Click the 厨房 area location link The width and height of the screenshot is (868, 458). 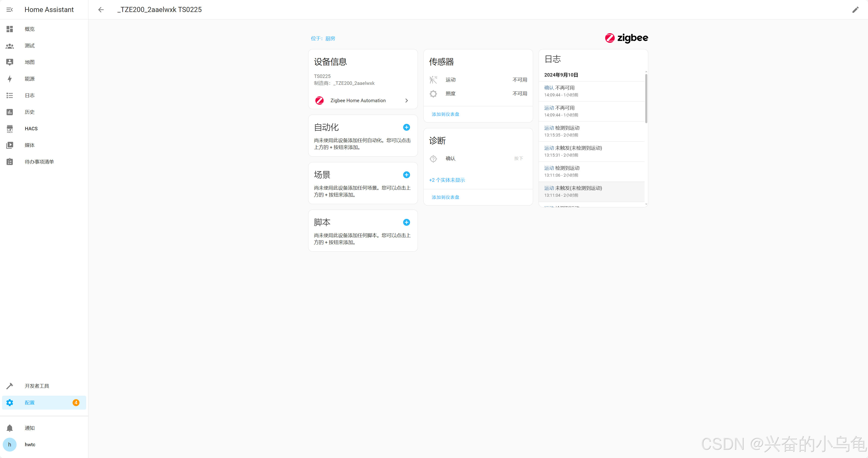pos(330,39)
